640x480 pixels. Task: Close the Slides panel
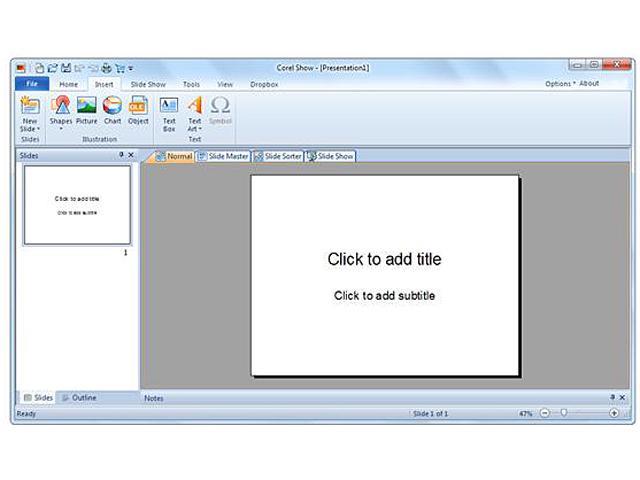[x=131, y=155]
